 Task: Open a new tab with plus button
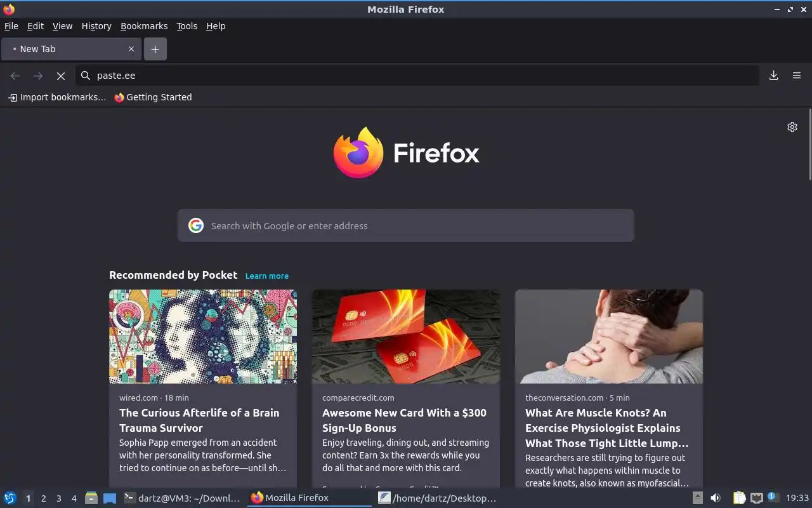155,49
